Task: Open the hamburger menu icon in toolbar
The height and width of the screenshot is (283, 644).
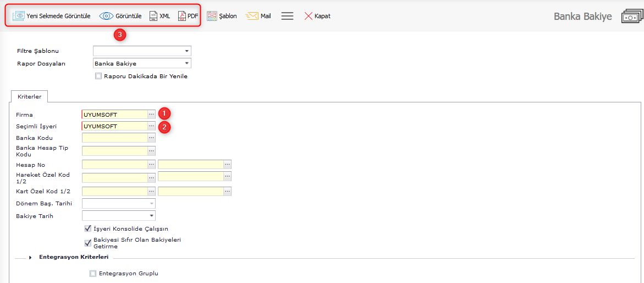Action: click(x=287, y=16)
